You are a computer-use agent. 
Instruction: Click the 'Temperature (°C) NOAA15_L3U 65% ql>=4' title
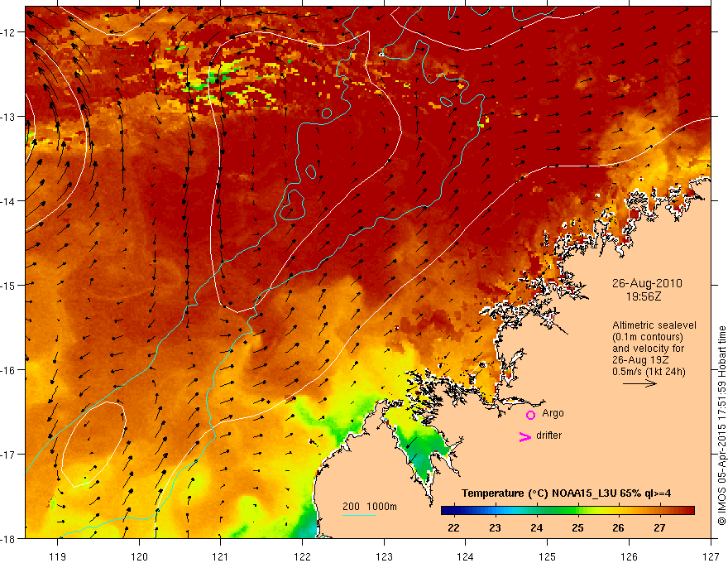pyautogui.click(x=566, y=493)
